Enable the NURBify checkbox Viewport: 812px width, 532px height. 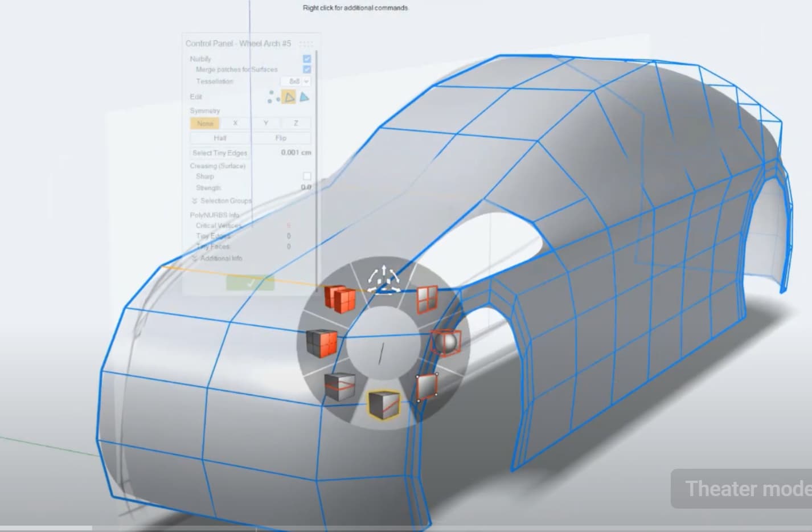[307, 58]
